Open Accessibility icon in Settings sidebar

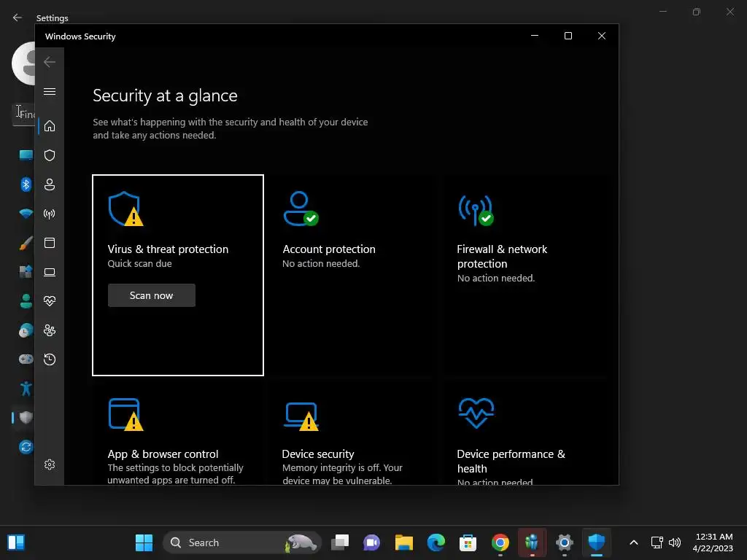pyautogui.click(x=26, y=389)
